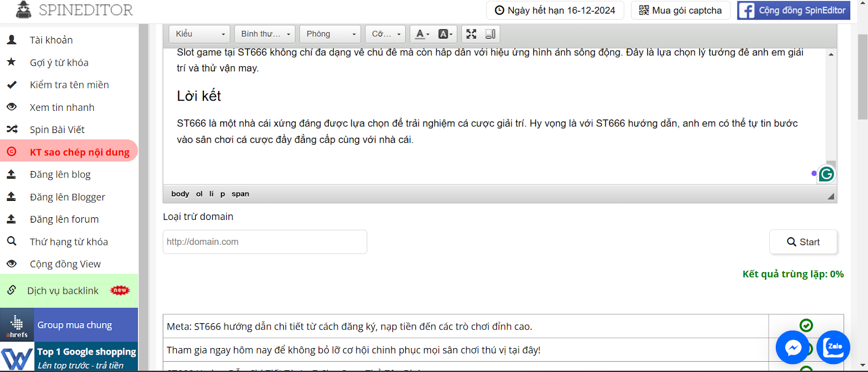This screenshot has width=868, height=372.
Task: Open Tài khoản in sidebar
Action: (x=51, y=40)
